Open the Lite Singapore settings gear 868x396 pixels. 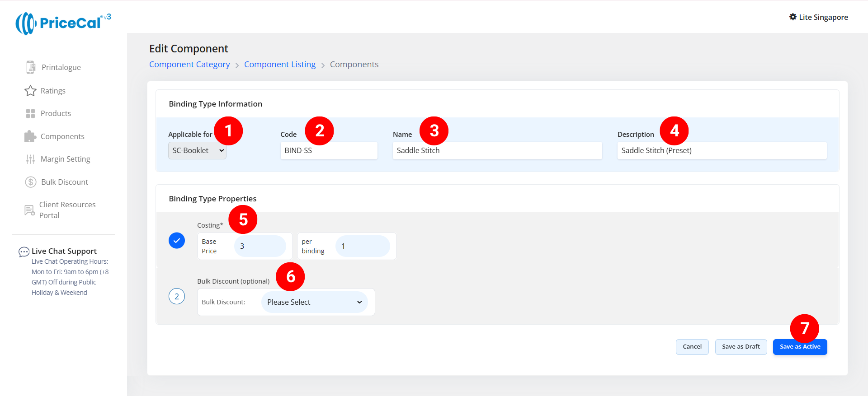(x=793, y=17)
